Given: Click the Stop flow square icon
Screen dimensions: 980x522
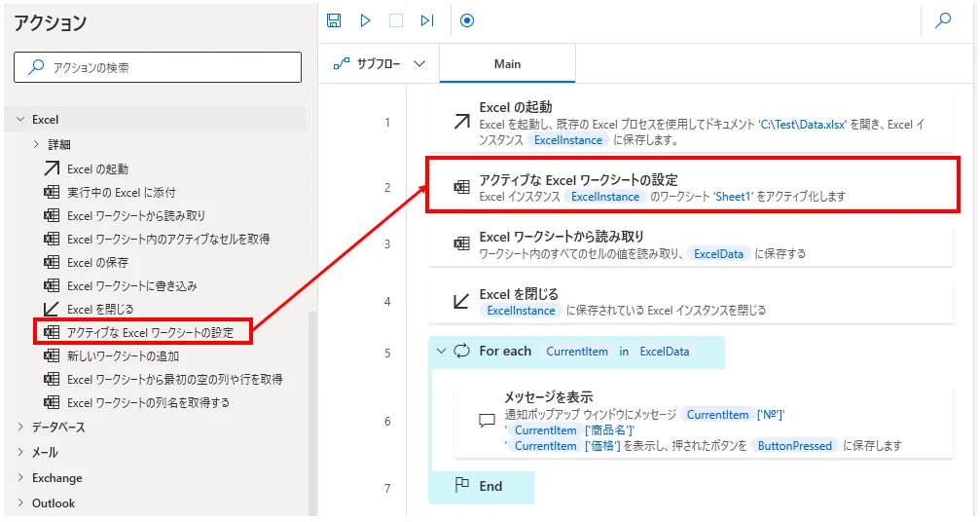Looking at the screenshot, I should click(396, 20).
